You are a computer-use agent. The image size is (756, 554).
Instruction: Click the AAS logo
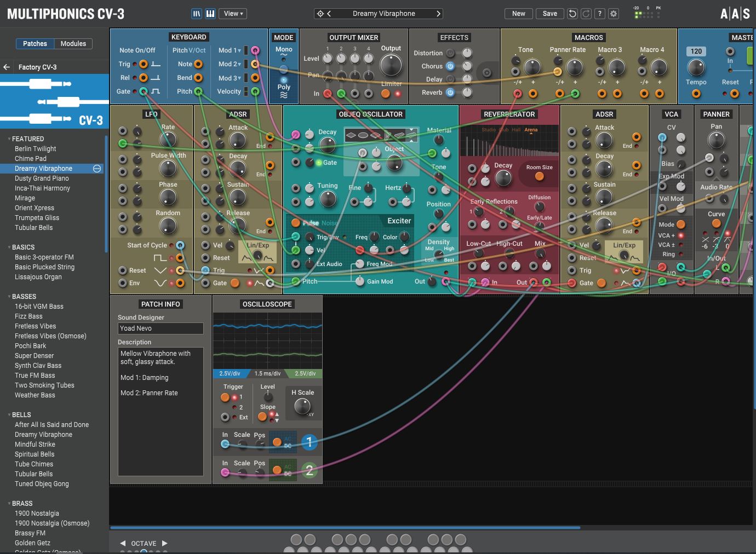click(735, 14)
